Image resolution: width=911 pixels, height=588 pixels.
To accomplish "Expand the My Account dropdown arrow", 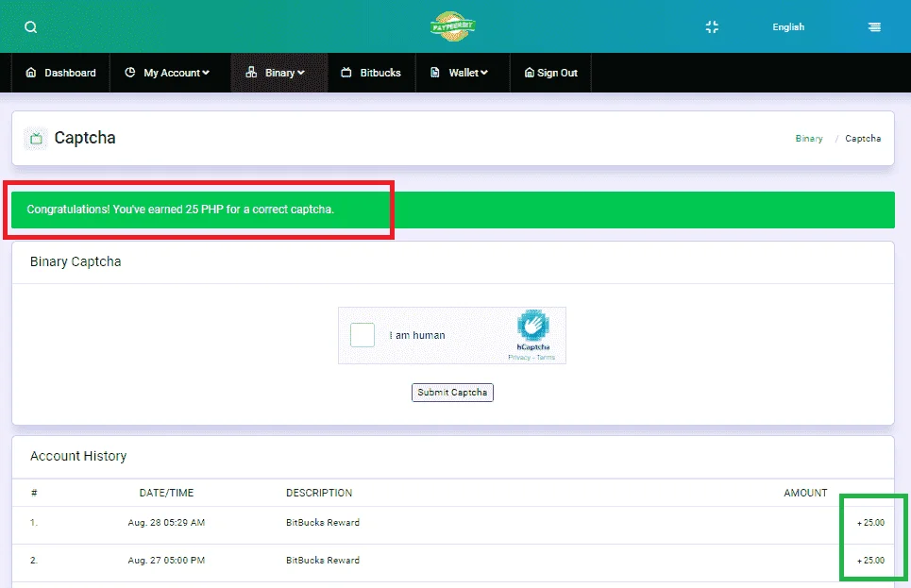I will click(206, 73).
